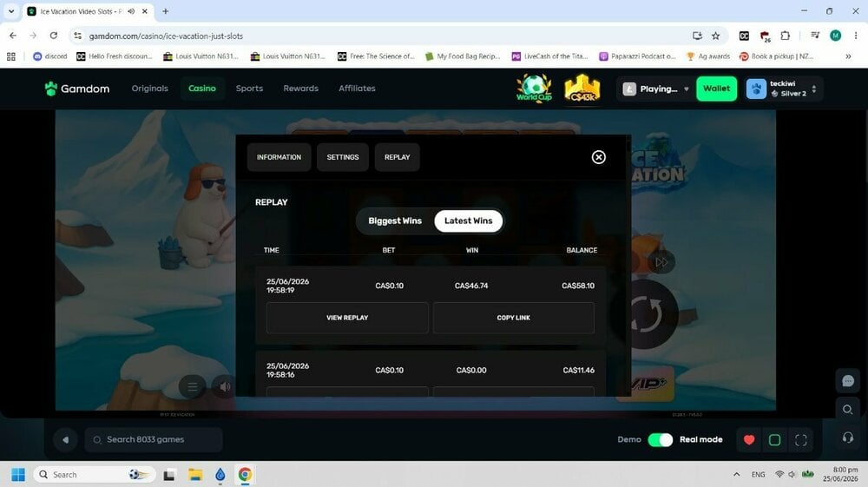Click the Windows taskbar search box
Image resolution: width=868 pixels, height=487 pixels.
(94, 475)
